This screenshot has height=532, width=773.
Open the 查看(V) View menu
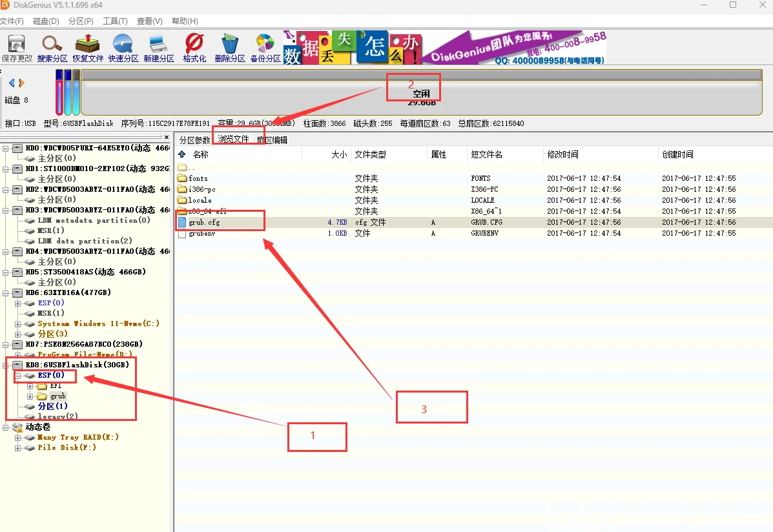[149, 21]
